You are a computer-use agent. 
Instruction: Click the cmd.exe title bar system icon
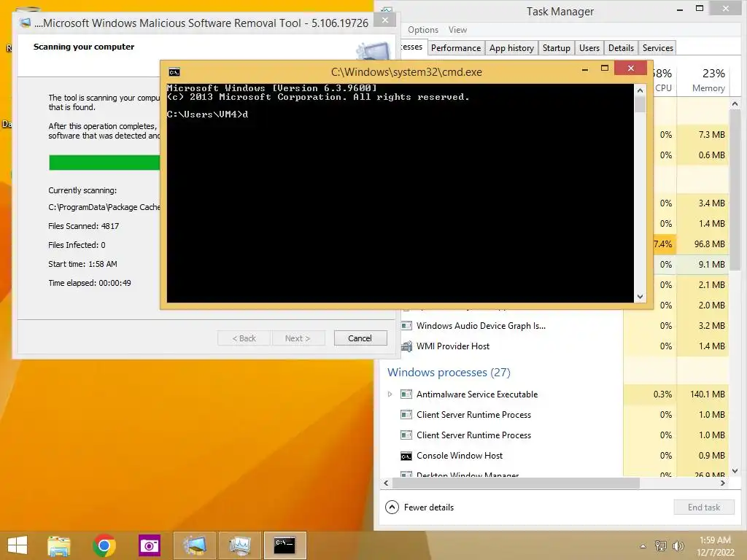pos(174,72)
